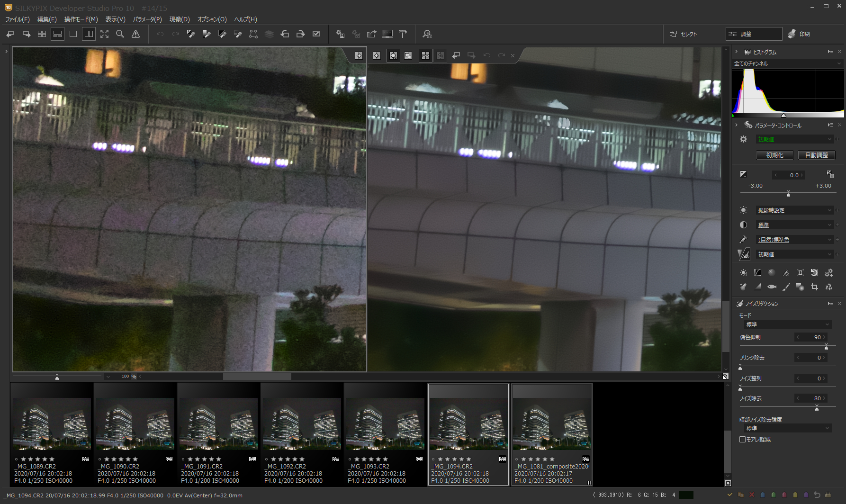This screenshot has height=504, width=846.
Task: Open the crop tool icon in parameter panel
Action: click(x=814, y=287)
